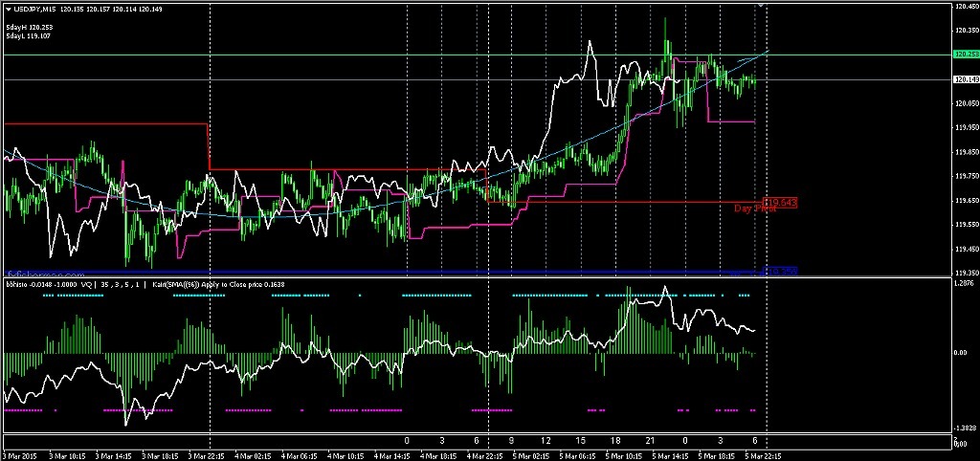
Task: Click the 4 Mar 22:15 time label
Action: [487, 455]
